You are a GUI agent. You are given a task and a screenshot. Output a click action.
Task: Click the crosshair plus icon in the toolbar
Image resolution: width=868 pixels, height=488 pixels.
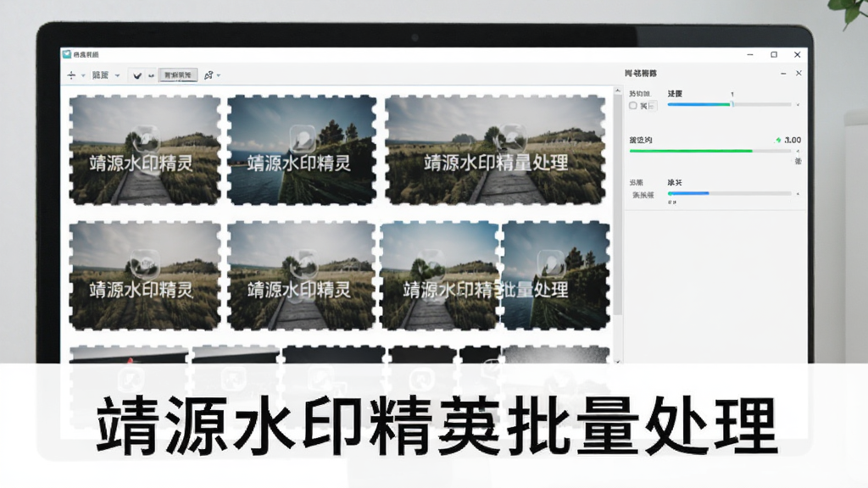click(x=71, y=75)
